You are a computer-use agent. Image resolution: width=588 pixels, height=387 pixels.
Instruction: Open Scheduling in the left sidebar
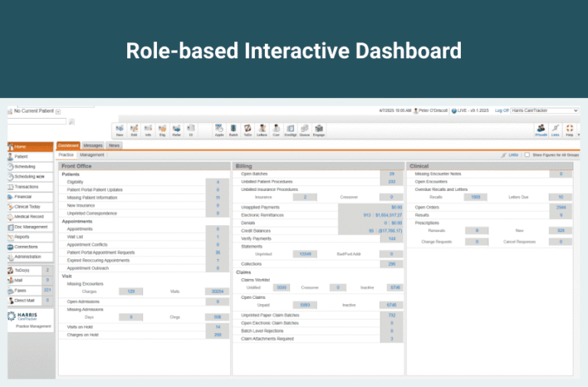[x=31, y=166]
